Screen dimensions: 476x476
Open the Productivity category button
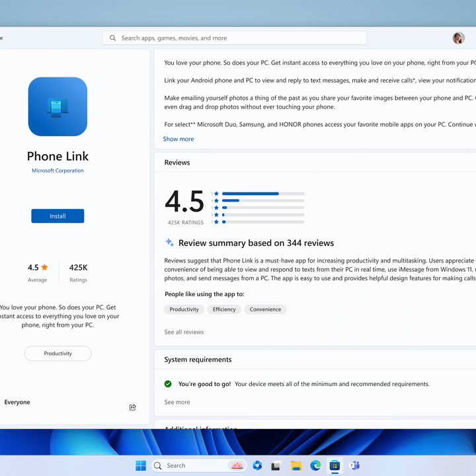[58, 353]
